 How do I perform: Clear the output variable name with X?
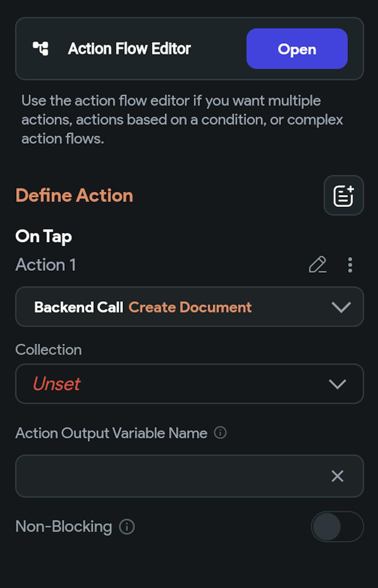coord(338,476)
